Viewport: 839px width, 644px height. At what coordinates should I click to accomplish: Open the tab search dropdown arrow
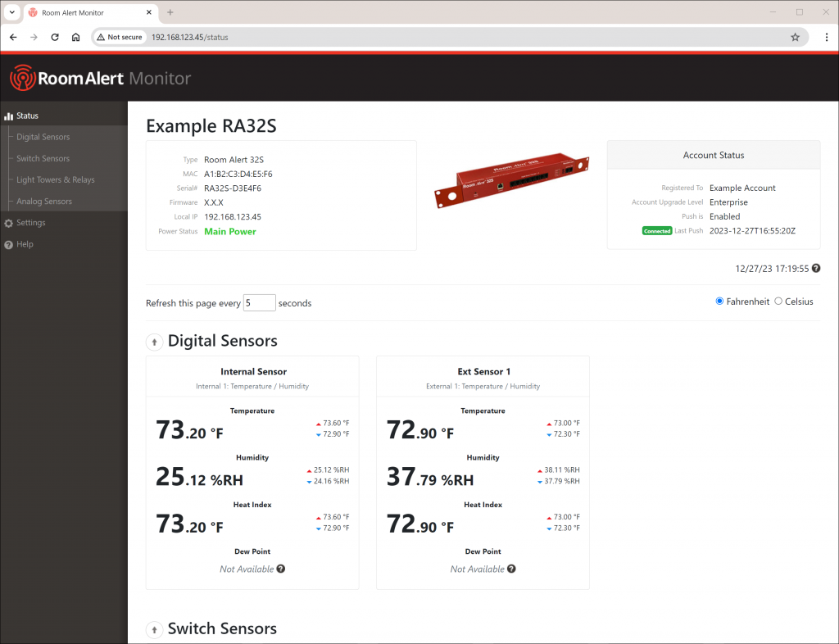coord(11,12)
